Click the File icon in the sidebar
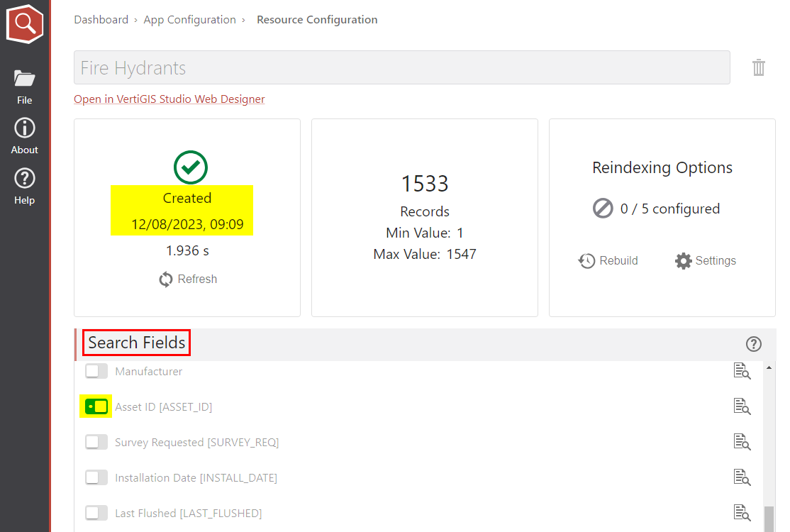790x532 pixels. (24, 85)
